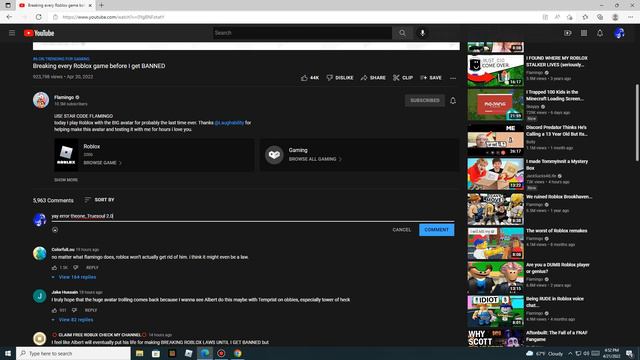
Task: Open Chrome from the taskbar
Action: (238, 353)
